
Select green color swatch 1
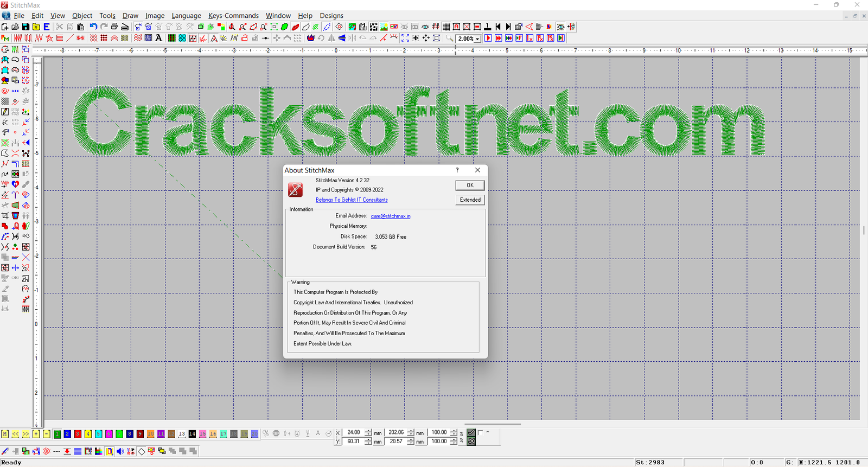pos(57,434)
